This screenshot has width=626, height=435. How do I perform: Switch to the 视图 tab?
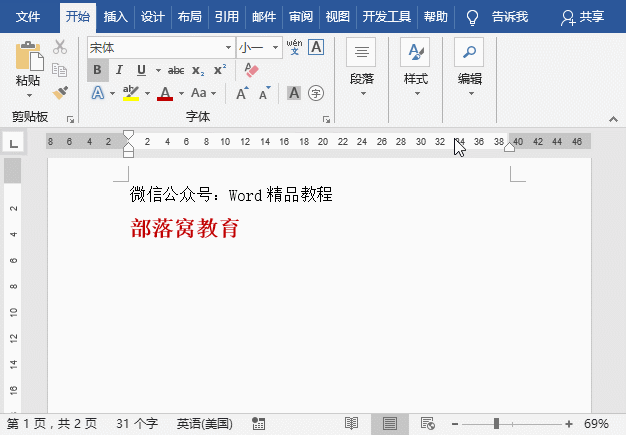338,17
